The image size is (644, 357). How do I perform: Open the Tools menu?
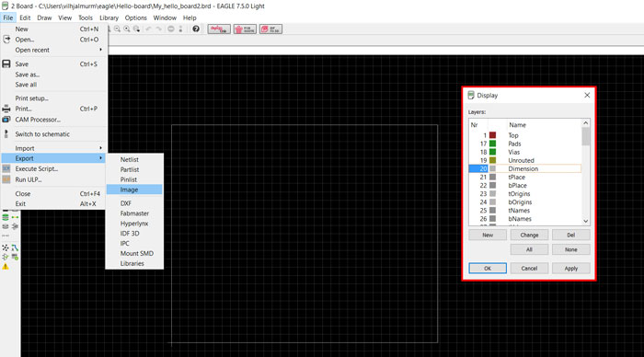(86, 17)
